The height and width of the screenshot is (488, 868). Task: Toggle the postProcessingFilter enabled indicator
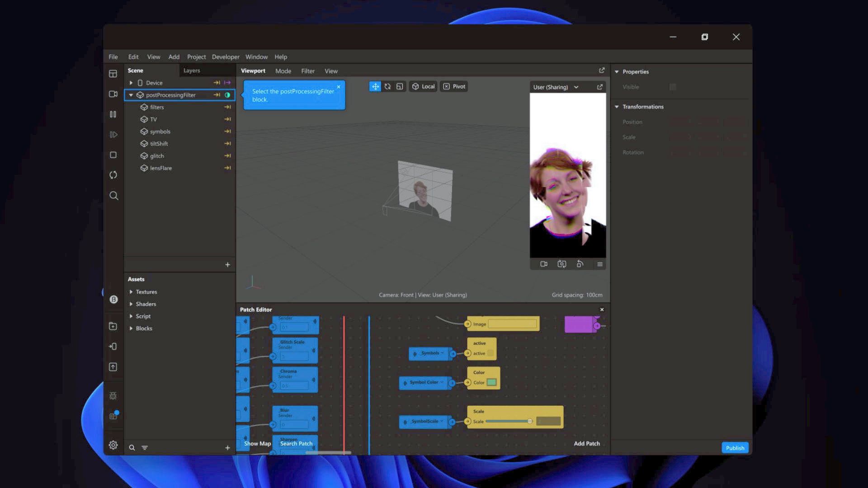227,95
